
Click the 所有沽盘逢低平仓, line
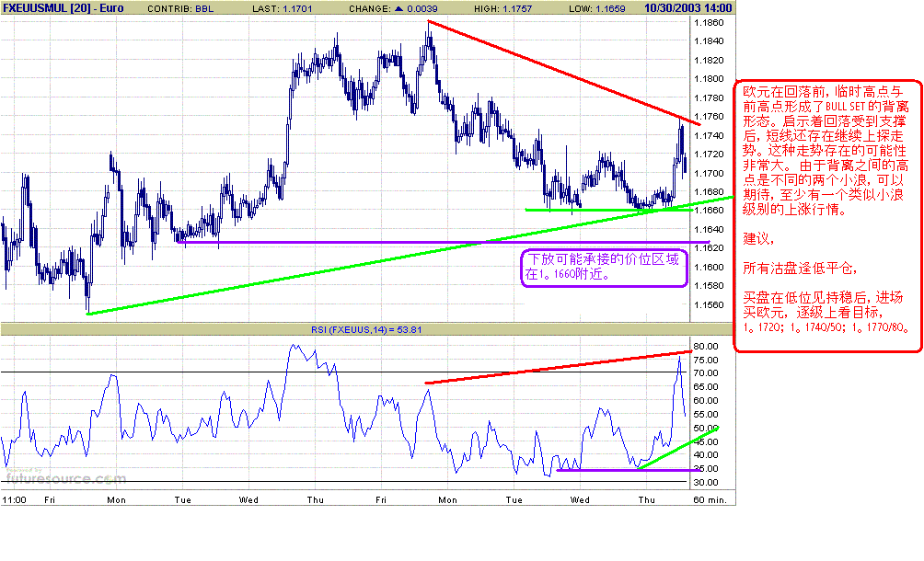click(x=800, y=269)
